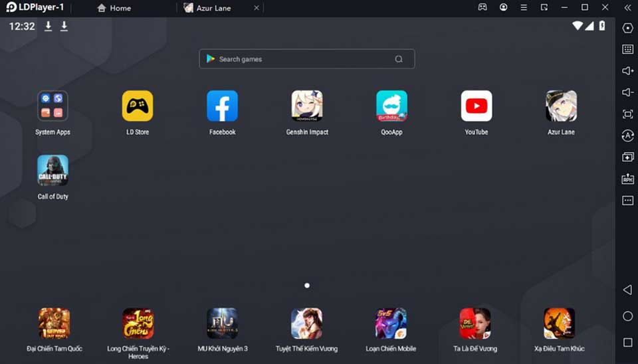Viewport: 638px width, 364px height.
Task: Launch Genshin Impact
Action: (x=307, y=106)
